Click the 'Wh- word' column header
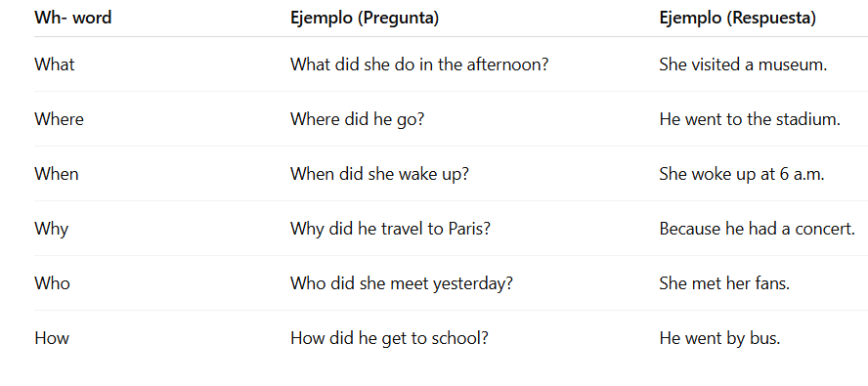 coord(73,18)
